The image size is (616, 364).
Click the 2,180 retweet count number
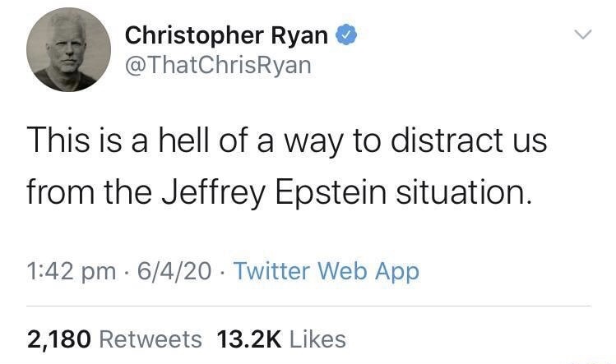point(59,339)
